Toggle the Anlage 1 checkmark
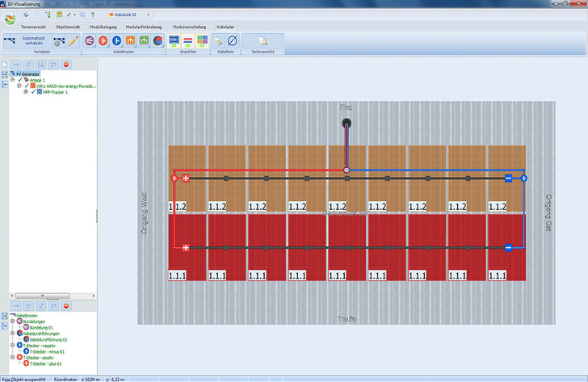 pos(20,80)
